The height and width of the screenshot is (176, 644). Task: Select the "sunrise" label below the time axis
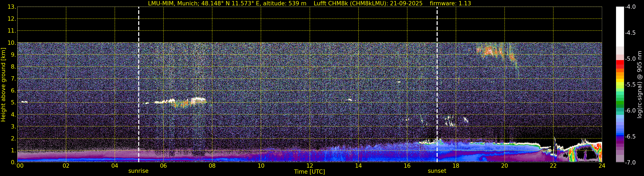pos(138,171)
